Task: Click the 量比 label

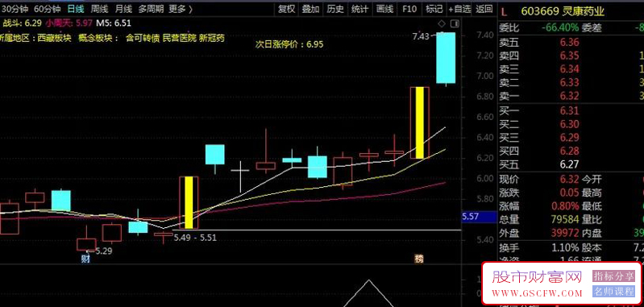Action: pos(592,220)
